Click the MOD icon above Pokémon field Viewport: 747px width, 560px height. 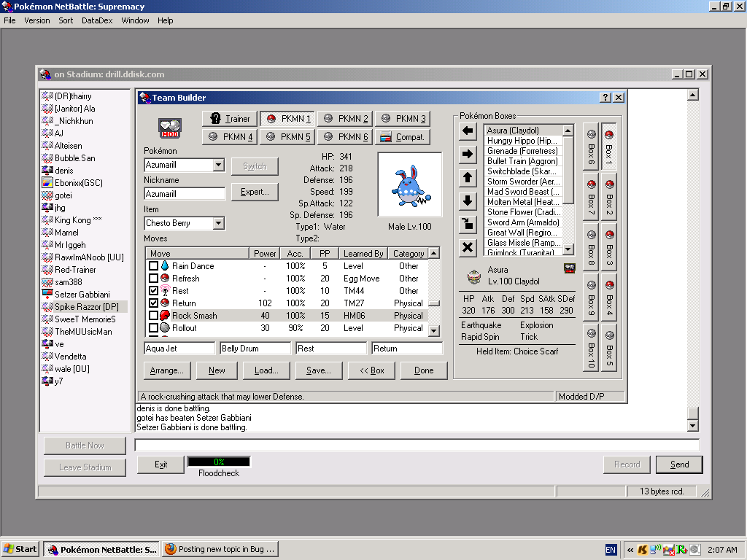coord(170,129)
